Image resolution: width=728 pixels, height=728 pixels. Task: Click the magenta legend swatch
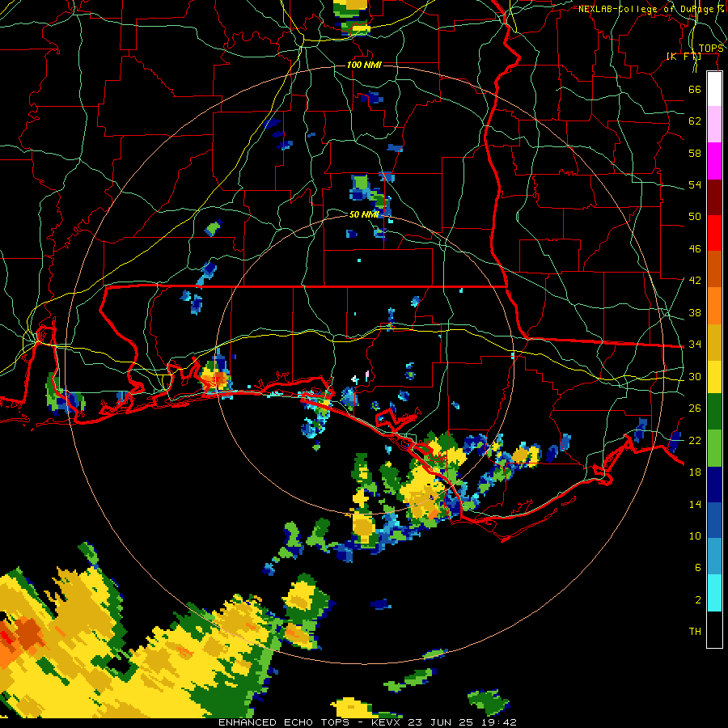tap(714, 161)
